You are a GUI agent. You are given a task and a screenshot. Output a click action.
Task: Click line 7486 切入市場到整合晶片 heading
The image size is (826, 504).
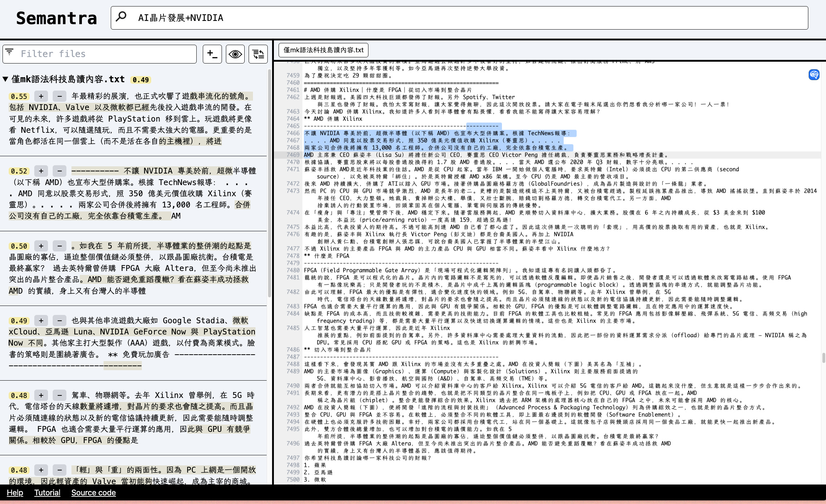(338, 350)
